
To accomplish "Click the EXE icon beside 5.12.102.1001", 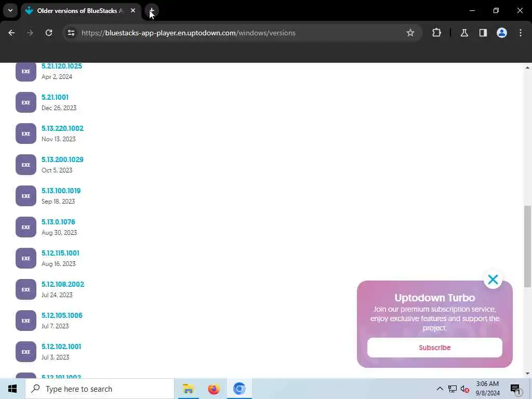I will coord(26,352).
